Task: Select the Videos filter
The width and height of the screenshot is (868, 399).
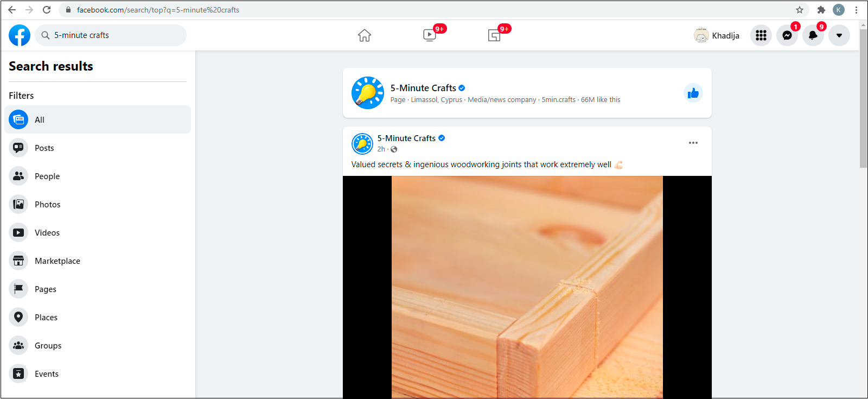Action: [98, 232]
